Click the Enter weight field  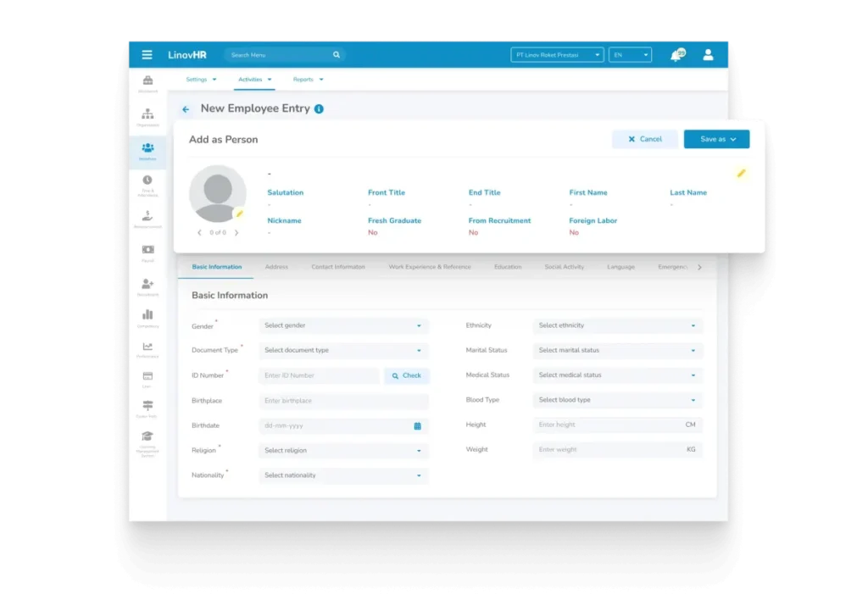[x=617, y=449]
